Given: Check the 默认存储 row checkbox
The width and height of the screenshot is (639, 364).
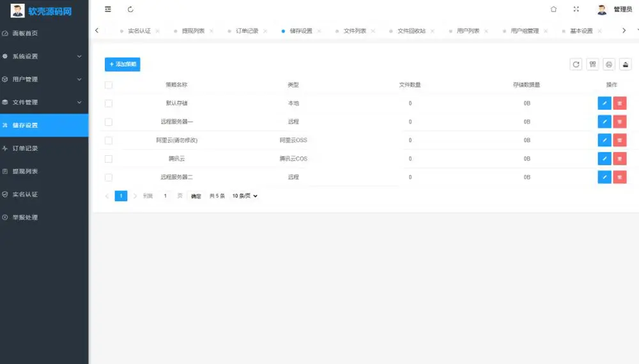Looking at the screenshot, I should point(109,103).
